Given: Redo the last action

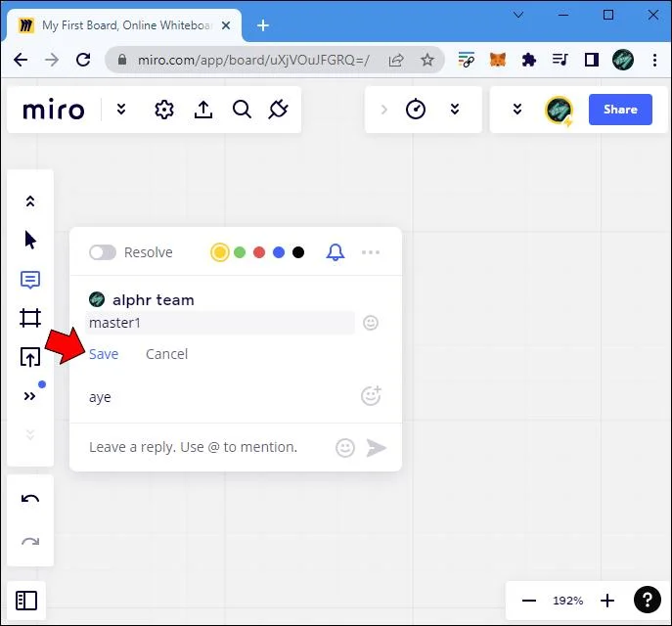Looking at the screenshot, I should tap(30, 542).
